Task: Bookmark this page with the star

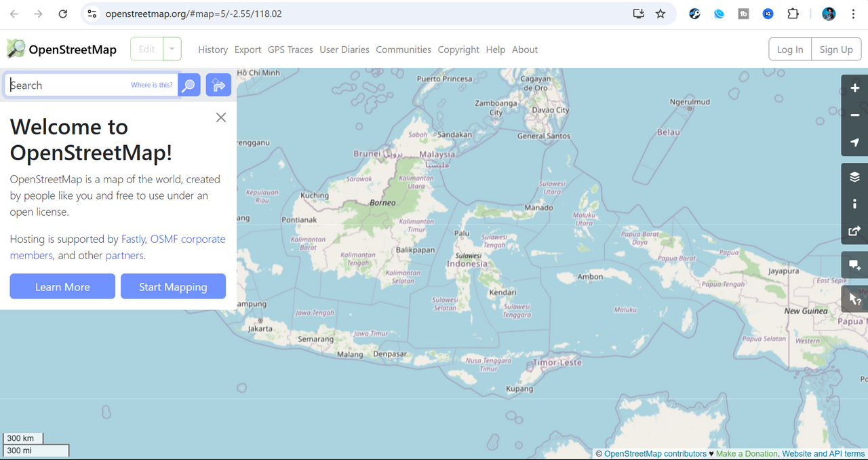Action: click(x=660, y=14)
